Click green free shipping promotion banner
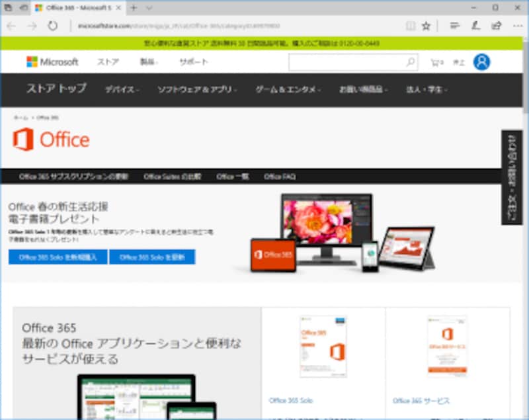This screenshot has width=529, height=420. click(262, 44)
